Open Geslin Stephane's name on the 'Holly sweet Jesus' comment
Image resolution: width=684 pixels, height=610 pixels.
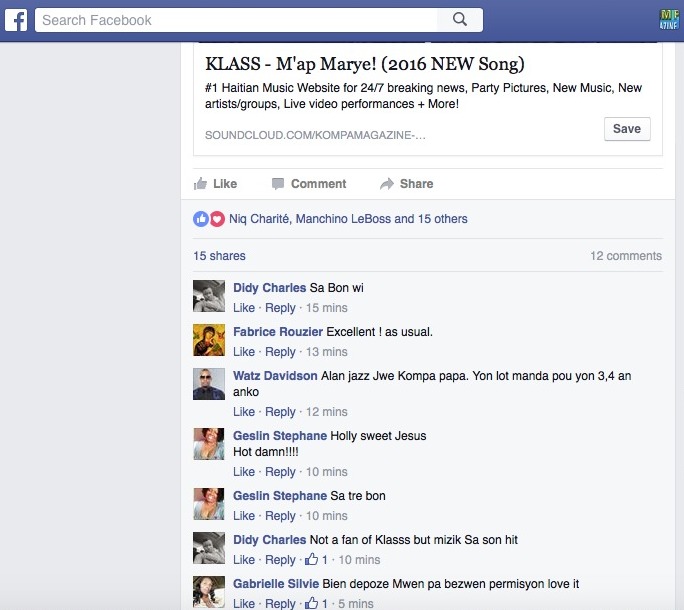coord(280,436)
